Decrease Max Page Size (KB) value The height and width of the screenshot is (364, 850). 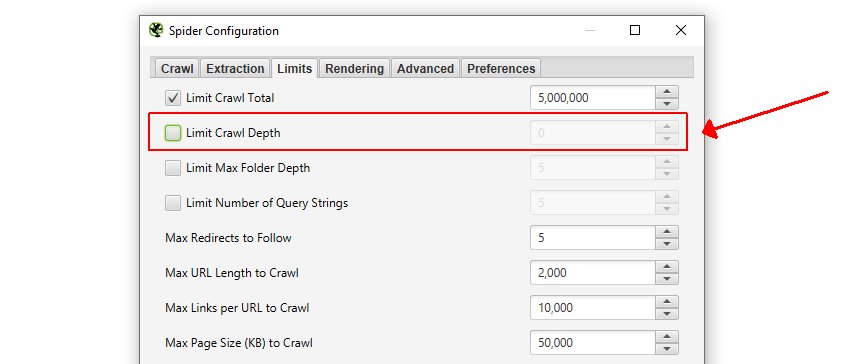point(667,349)
